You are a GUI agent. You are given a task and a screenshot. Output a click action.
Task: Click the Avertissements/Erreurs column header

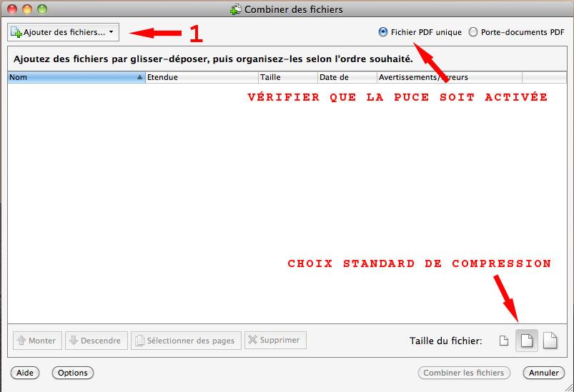(449, 77)
